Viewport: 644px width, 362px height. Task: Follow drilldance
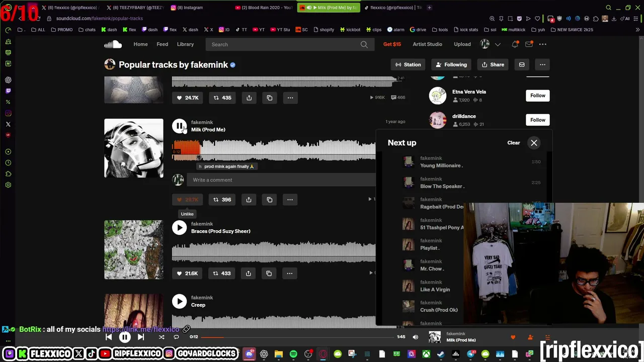537,120
